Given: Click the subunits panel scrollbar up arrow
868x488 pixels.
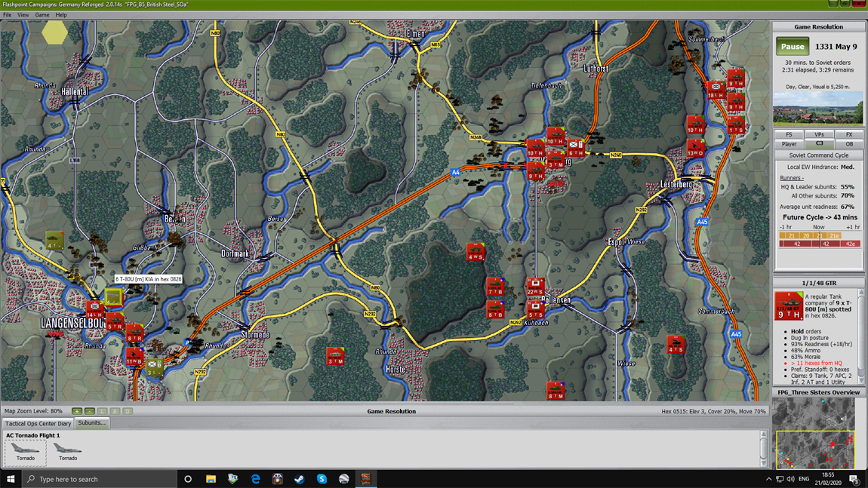Looking at the screenshot, I should (x=764, y=435).
